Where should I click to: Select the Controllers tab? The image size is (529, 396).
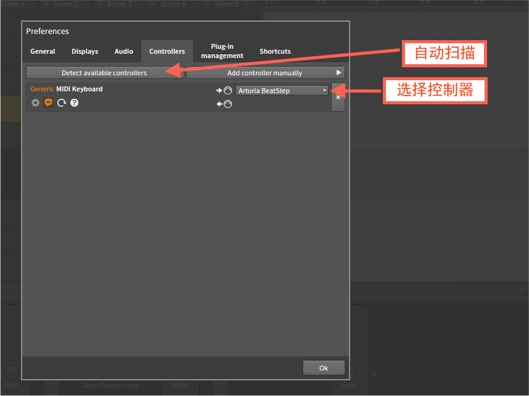167,51
